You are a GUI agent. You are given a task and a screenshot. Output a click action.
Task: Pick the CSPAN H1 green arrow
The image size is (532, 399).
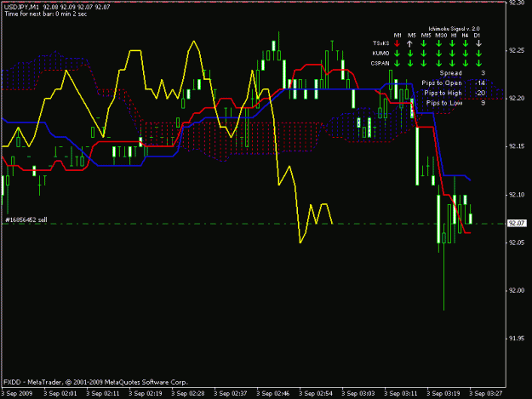[x=452, y=64]
